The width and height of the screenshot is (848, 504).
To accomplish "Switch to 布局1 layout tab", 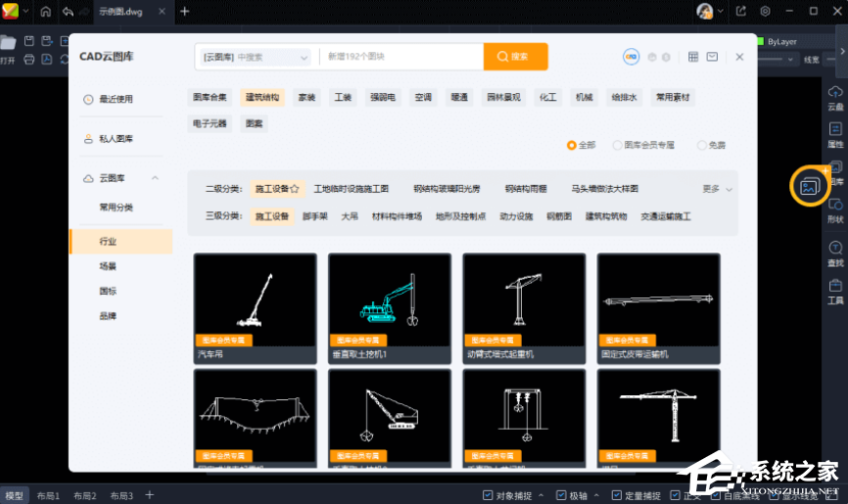I will click(48, 495).
